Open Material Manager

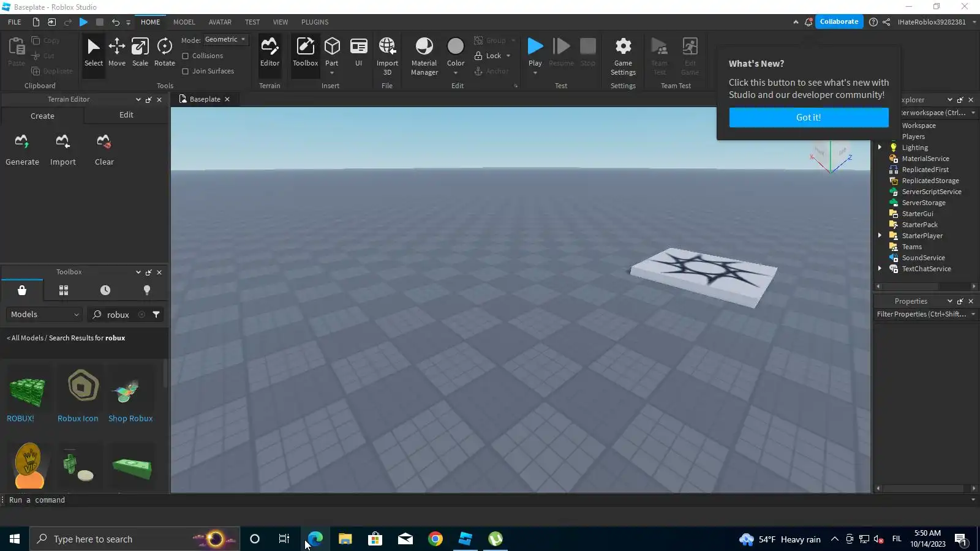pos(424,56)
